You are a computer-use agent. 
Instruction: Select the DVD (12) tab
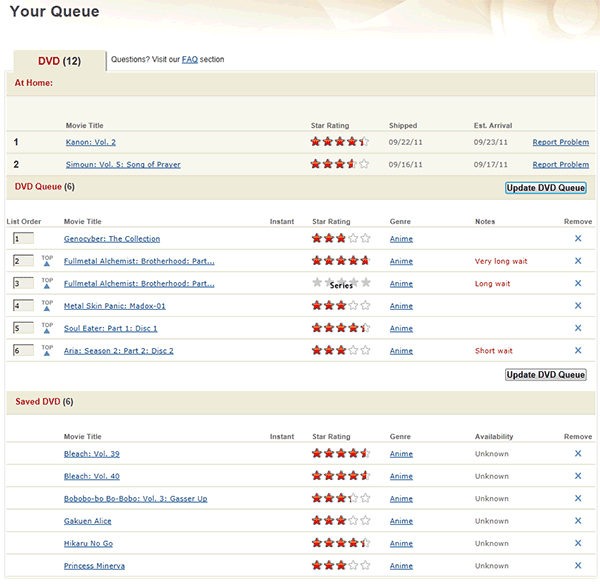[60, 61]
